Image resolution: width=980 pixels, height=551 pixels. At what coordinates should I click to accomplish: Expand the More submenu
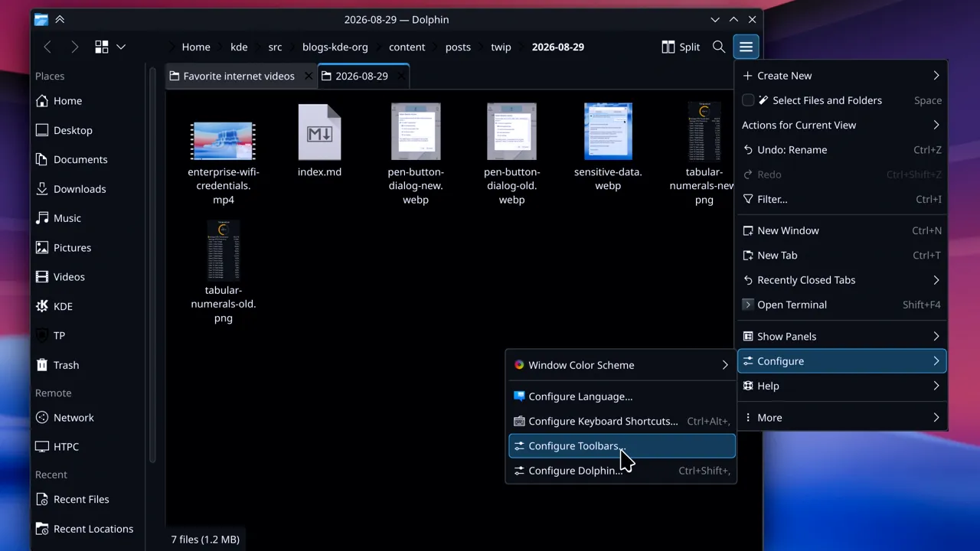[x=842, y=418]
